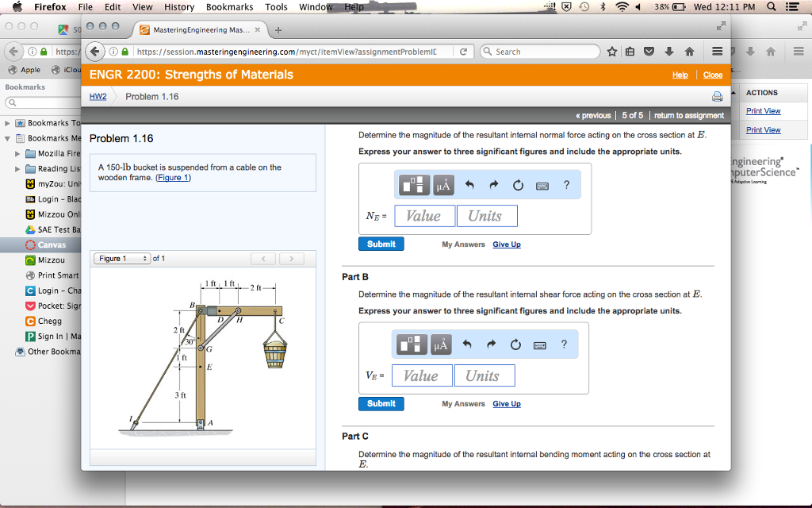Open Chegg bookmark in sidebar
The width and height of the screenshot is (812, 508).
44,321
